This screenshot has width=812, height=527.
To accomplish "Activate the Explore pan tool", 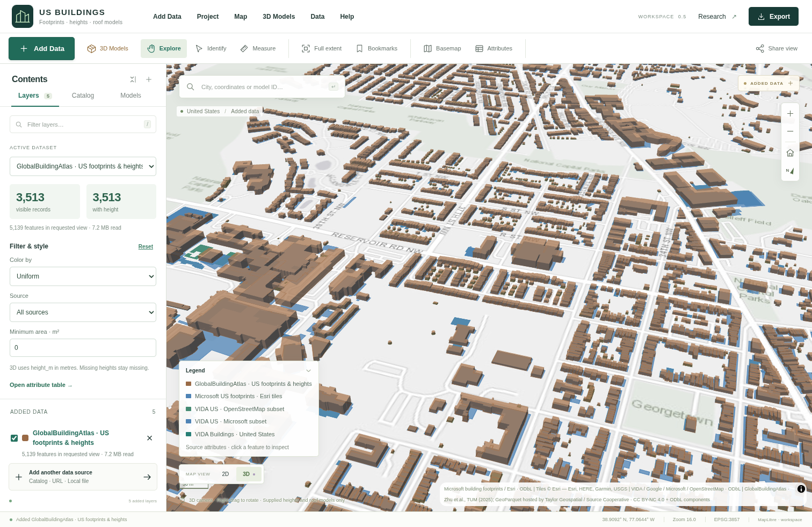I will 164,48.
